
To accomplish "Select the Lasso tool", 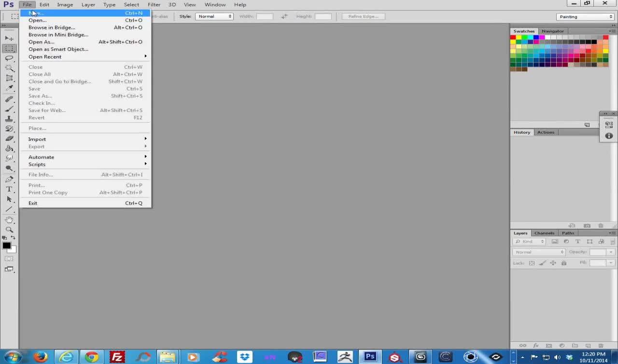I will click(9, 58).
